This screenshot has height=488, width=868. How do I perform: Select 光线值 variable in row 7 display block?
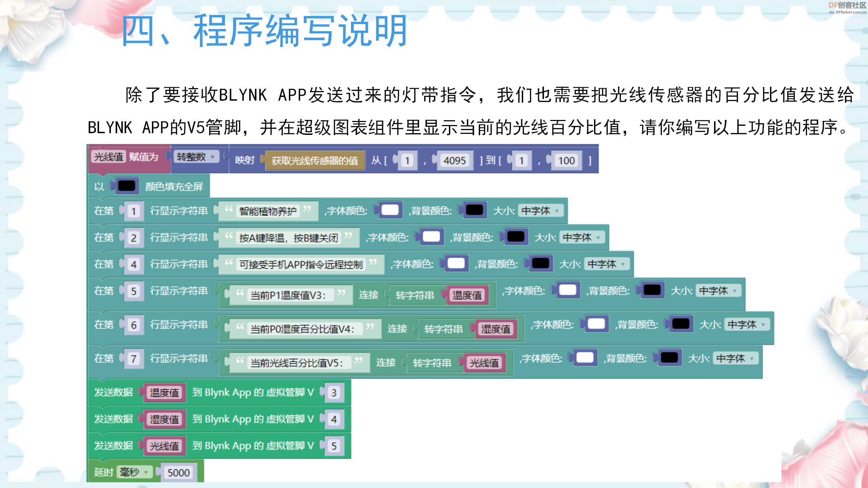484,363
